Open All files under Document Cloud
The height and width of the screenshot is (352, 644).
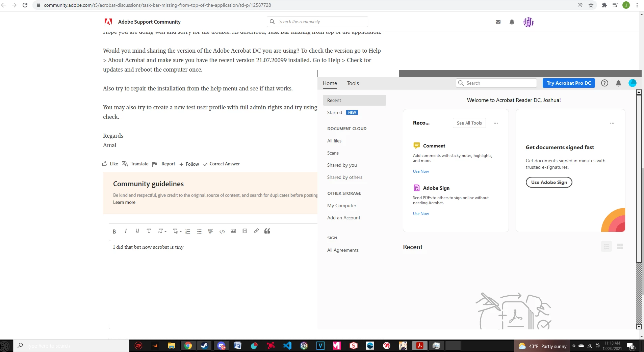334,141
